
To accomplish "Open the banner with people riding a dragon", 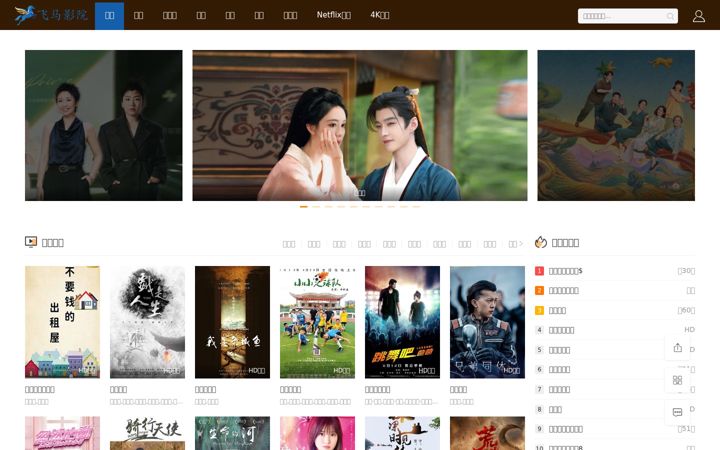I will (616, 125).
